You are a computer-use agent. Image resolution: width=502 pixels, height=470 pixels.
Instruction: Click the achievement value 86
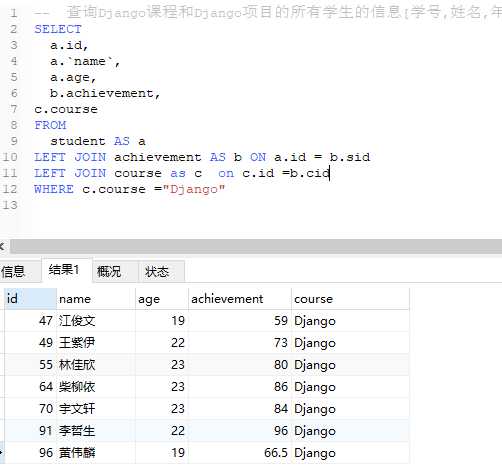[x=240, y=387]
